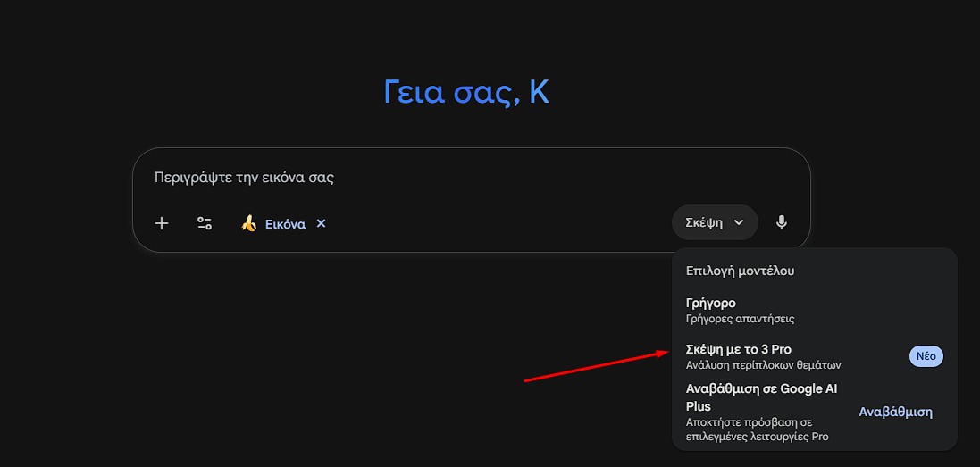
Task: Collapse the Σκέψη model dropdown
Action: (x=715, y=222)
